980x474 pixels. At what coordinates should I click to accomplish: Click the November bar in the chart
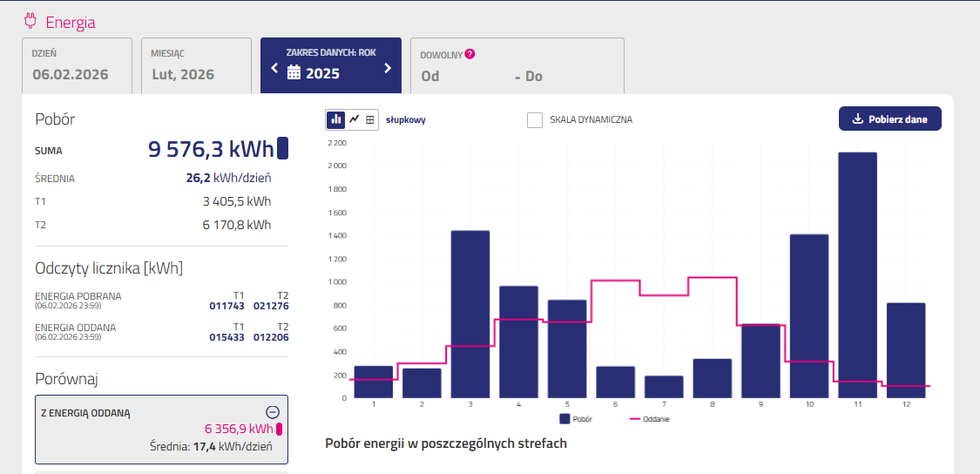857,274
